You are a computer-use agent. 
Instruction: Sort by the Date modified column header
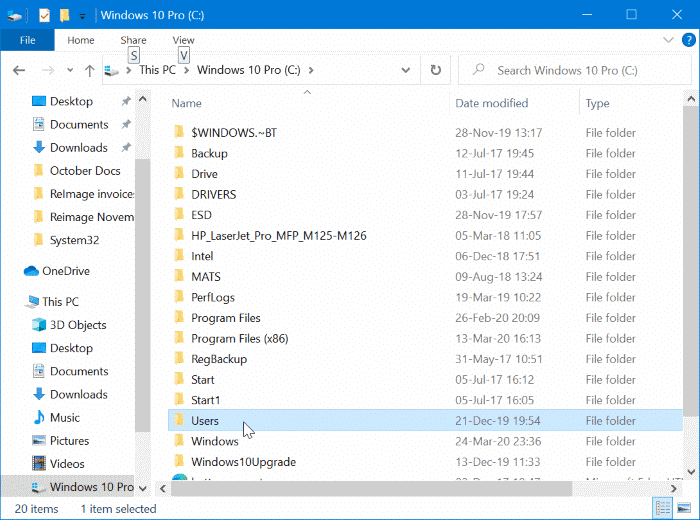[492, 104]
